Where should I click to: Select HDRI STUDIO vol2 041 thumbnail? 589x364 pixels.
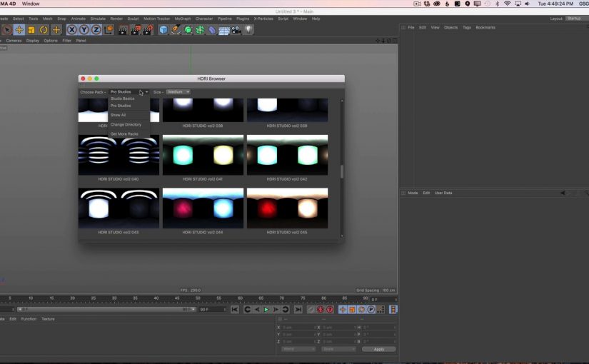[x=203, y=155]
